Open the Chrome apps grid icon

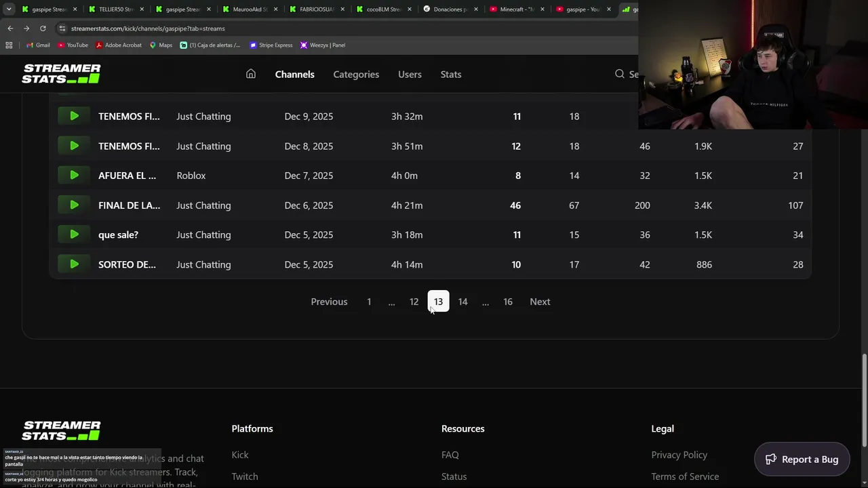9,45
